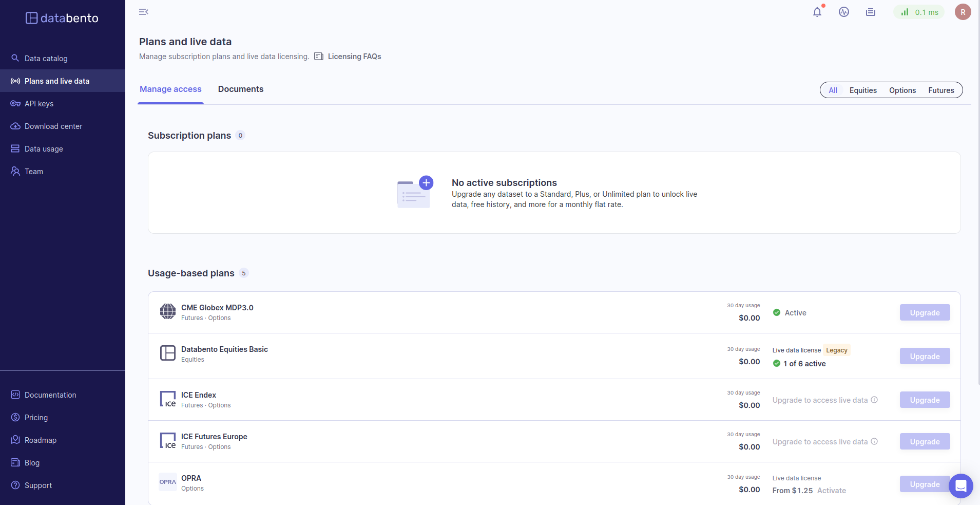Screen dimensions: 980x505
Task: Open the user avatar menu
Action: coord(963,12)
